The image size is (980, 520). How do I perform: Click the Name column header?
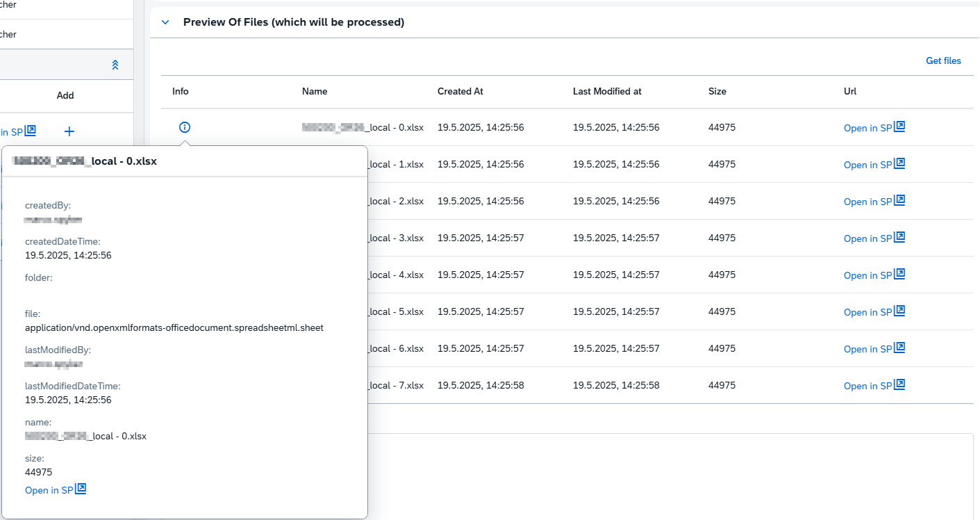click(315, 91)
